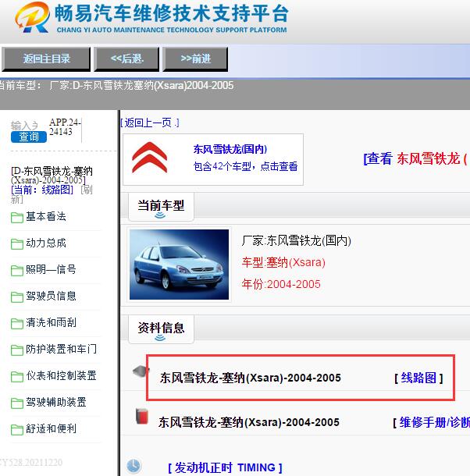Go back with <<后退 button
This screenshot has height=476, width=470.
(126, 59)
